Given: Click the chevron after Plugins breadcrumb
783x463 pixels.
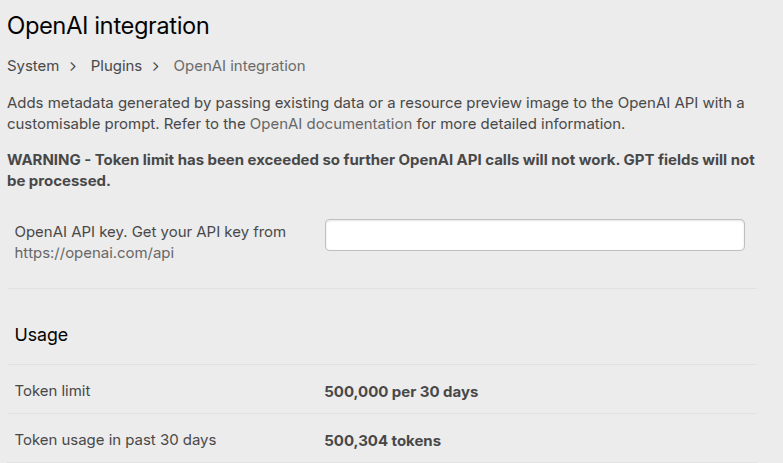Looking at the screenshot, I should 157,66.
